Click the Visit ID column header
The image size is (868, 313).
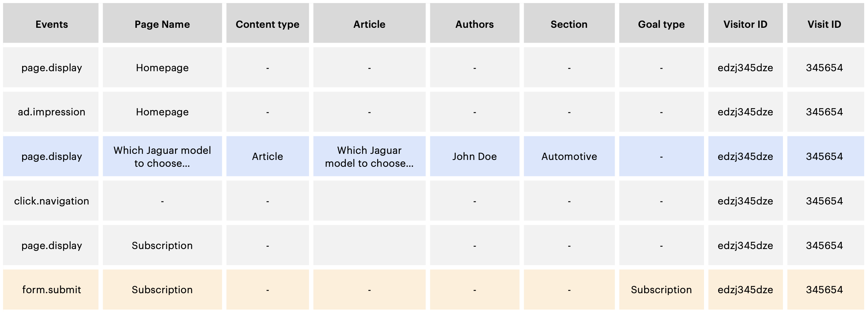click(824, 24)
